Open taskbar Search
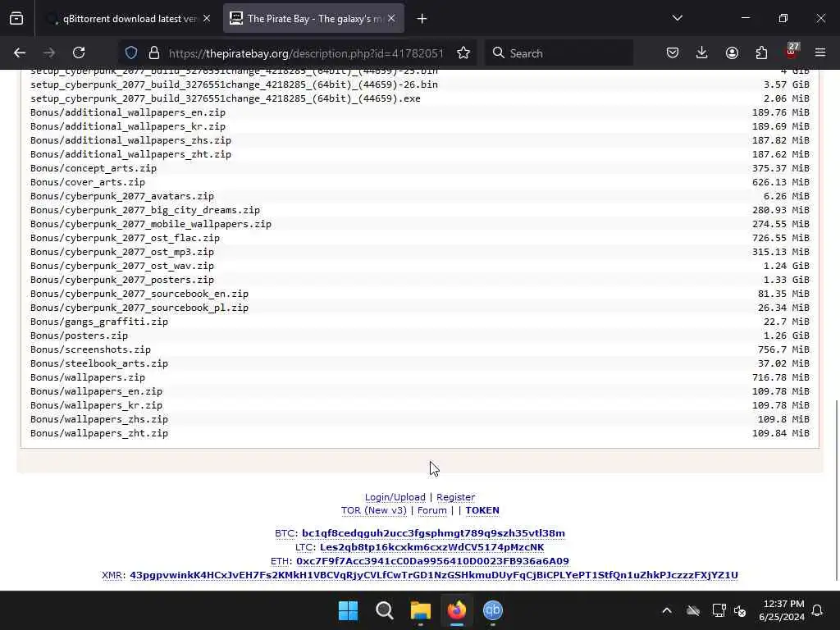The image size is (840, 630). [x=384, y=610]
